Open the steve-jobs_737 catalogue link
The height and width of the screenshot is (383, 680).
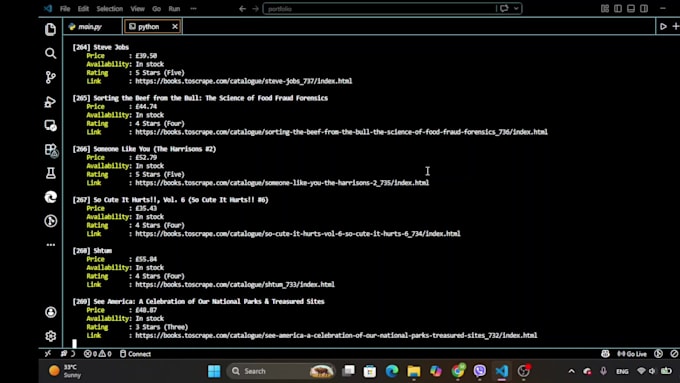[x=244, y=81]
